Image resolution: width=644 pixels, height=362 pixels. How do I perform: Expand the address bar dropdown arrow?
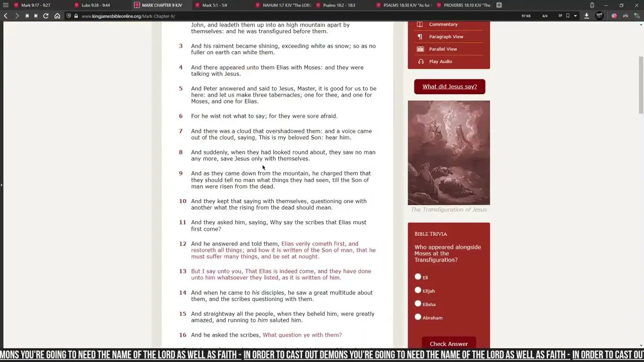point(575,16)
